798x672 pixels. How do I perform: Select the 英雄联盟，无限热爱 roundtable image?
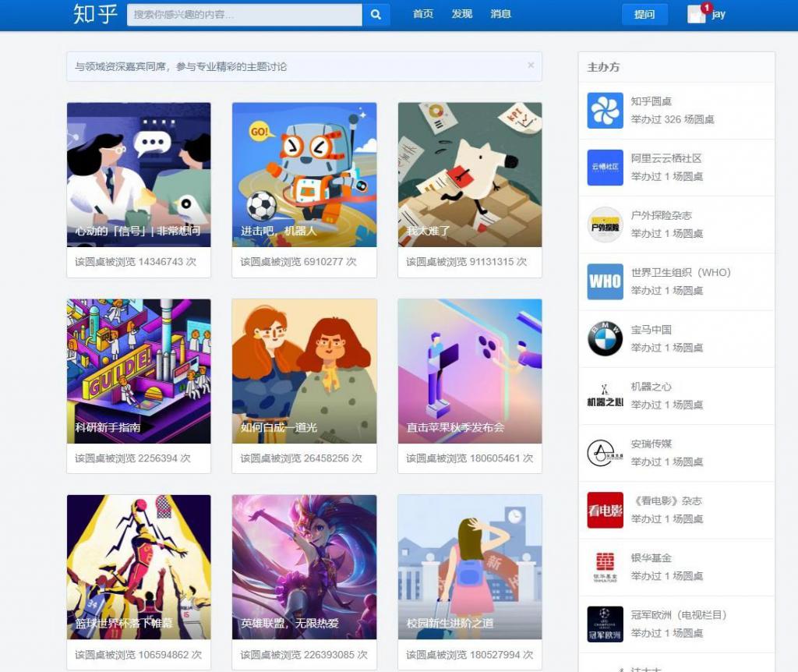point(304,567)
